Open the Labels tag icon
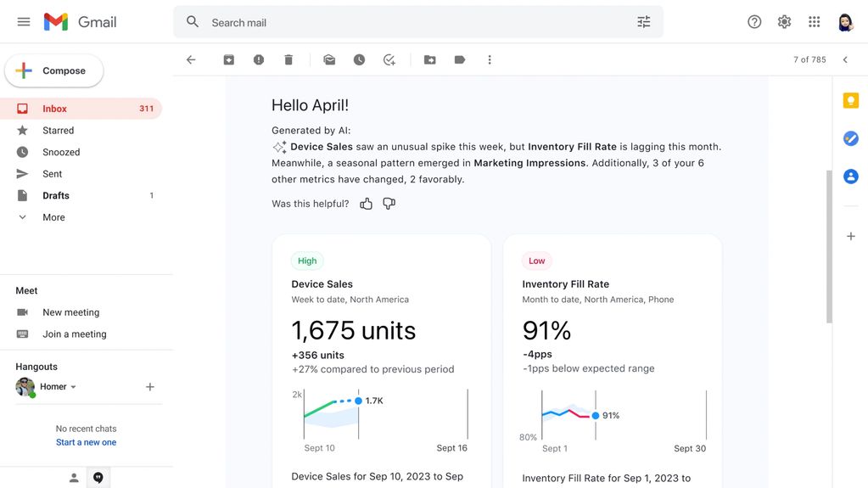Screen dimensions: 868x488 point(460,60)
